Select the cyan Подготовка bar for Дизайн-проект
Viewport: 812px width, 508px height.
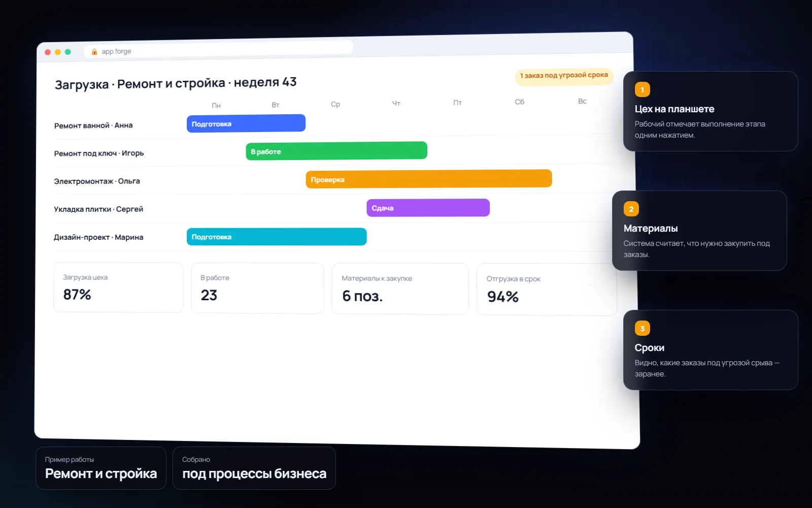(x=277, y=237)
